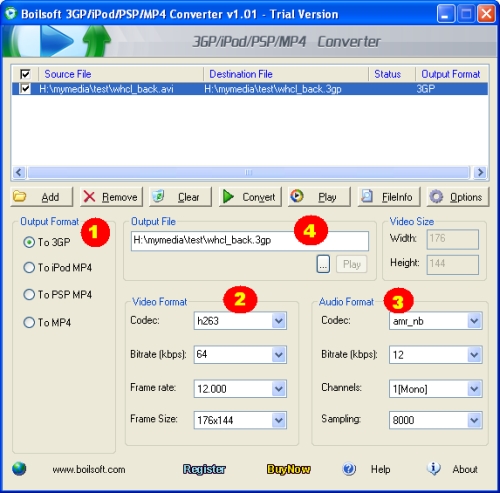
Task: Expand the video Codec h263 dropdown
Action: coord(279,321)
